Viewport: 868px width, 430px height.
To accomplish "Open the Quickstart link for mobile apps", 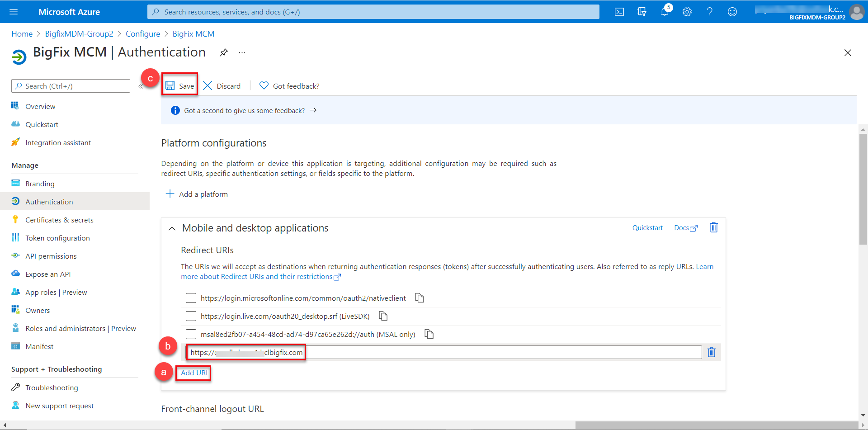I will coord(647,228).
